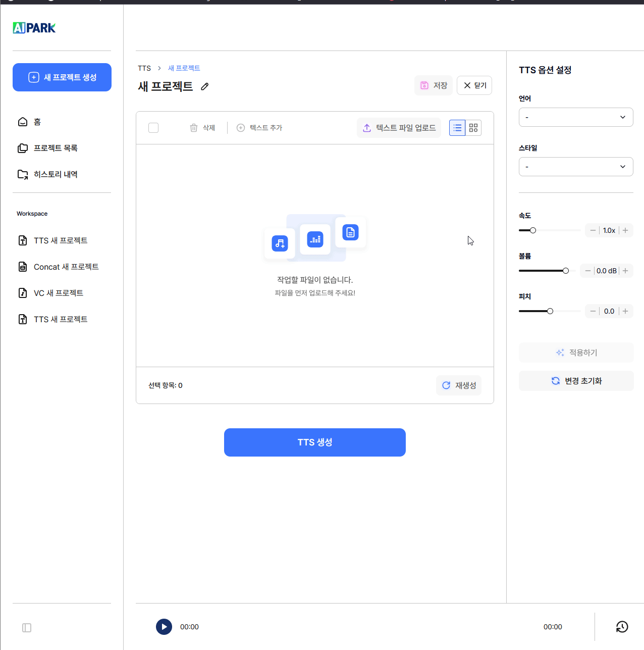The height and width of the screenshot is (650, 644).
Task: Click the AI PARK logo
Action: pos(34,28)
